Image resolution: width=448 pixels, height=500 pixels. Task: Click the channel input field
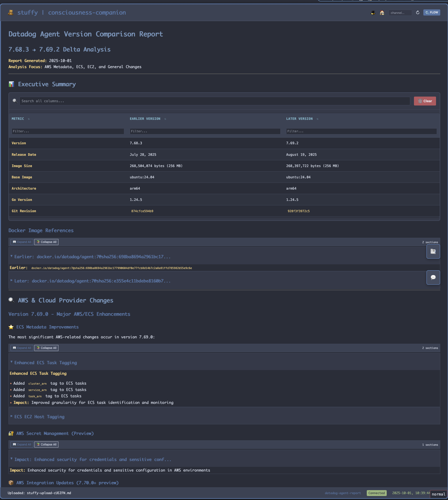coord(400,13)
